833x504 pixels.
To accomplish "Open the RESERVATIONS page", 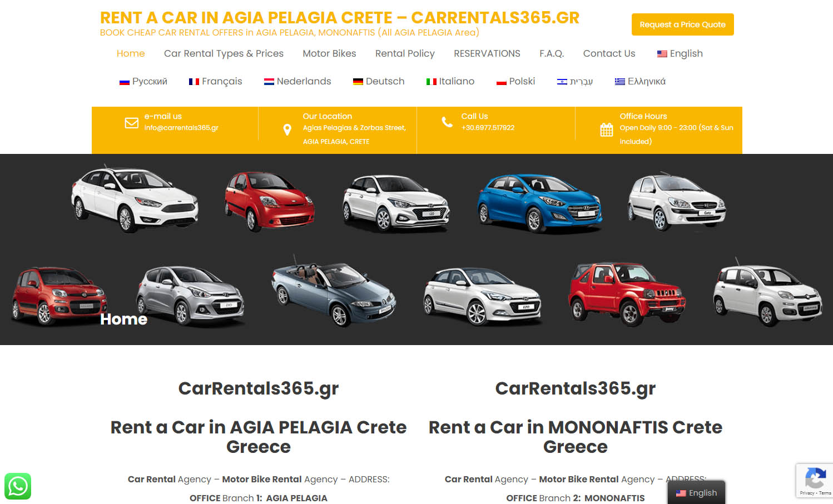I will pos(487,53).
